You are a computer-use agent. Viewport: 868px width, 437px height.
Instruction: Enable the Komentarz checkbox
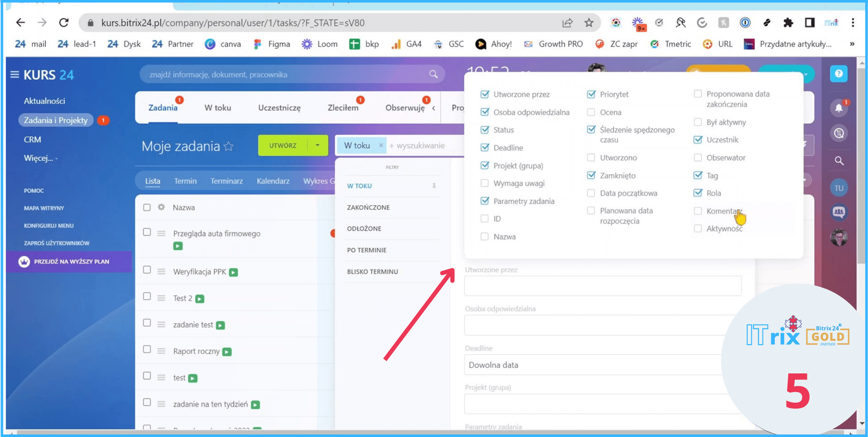[x=698, y=211]
